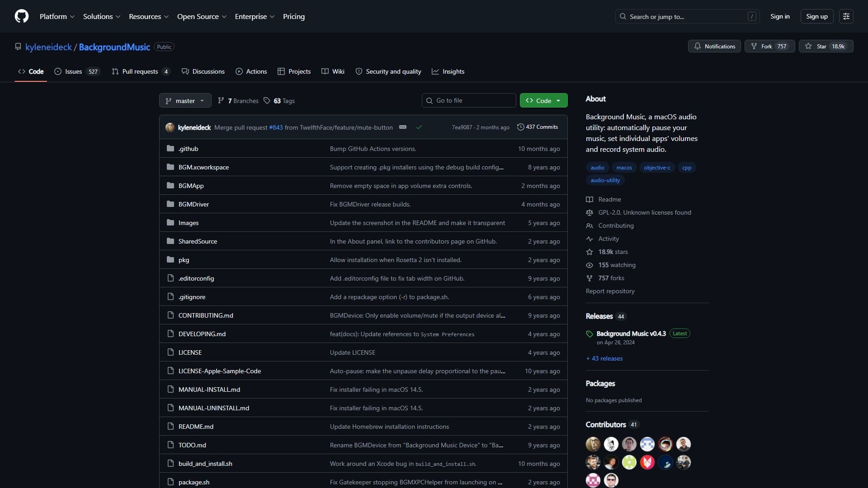This screenshot has height=488, width=868.
Task: Click the macos topic tag
Action: click(624, 167)
